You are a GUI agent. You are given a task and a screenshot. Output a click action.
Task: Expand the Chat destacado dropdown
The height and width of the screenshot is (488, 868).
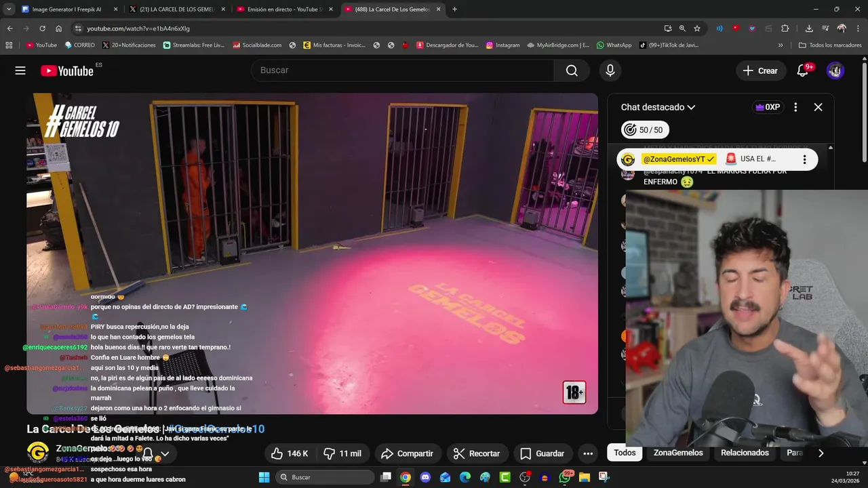coord(658,107)
